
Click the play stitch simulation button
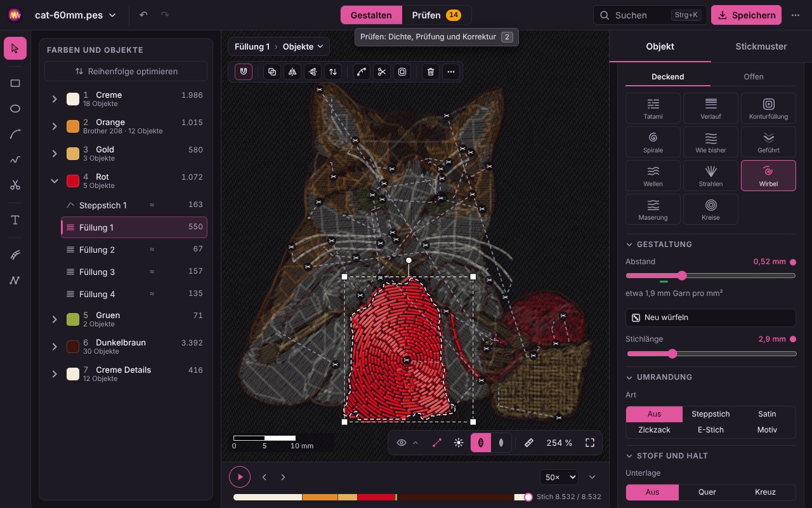240,477
